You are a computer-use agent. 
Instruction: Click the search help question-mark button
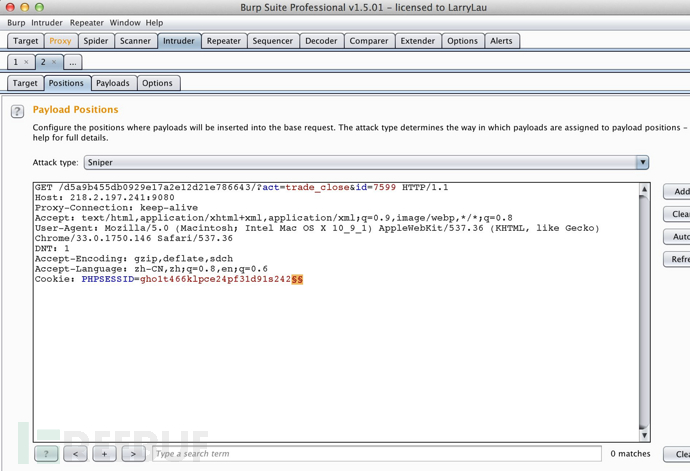coord(46,454)
